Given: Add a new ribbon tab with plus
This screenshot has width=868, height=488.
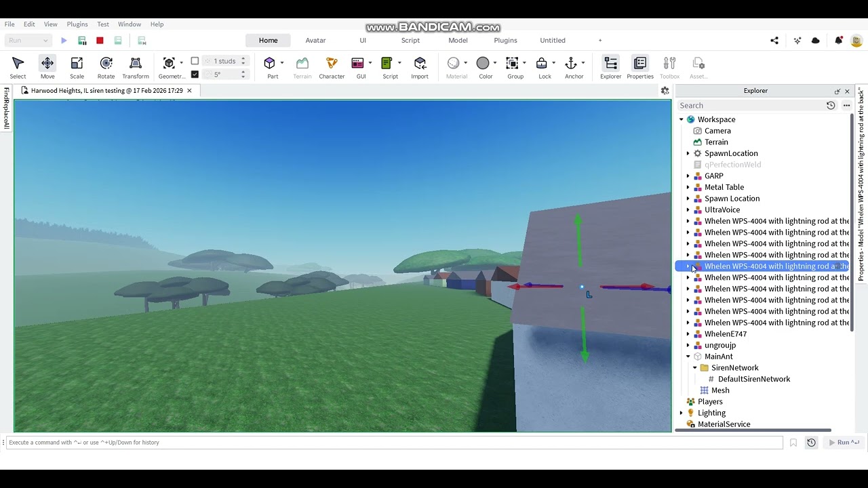Looking at the screenshot, I should pos(600,41).
